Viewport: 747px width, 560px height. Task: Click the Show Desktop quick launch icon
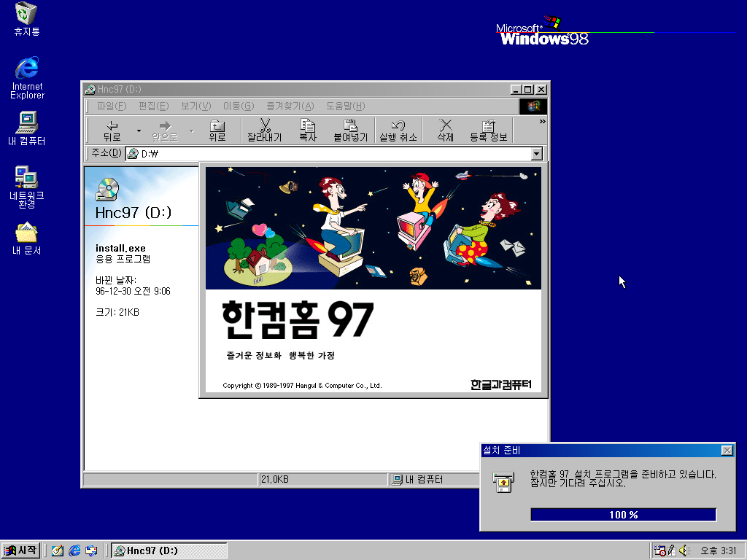pyautogui.click(x=58, y=551)
